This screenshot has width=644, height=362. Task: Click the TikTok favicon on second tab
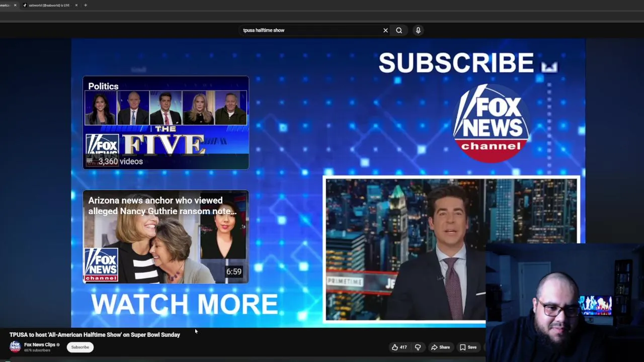25,5
